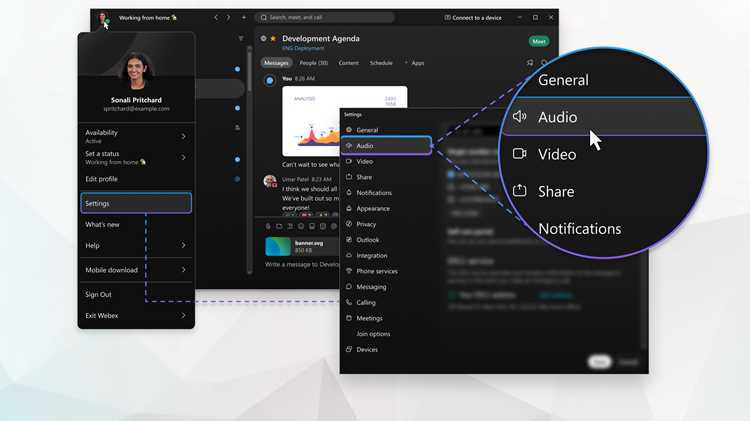Open the filter icon above the spaces list
The width and height of the screenshot is (750, 421).
coord(241,38)
